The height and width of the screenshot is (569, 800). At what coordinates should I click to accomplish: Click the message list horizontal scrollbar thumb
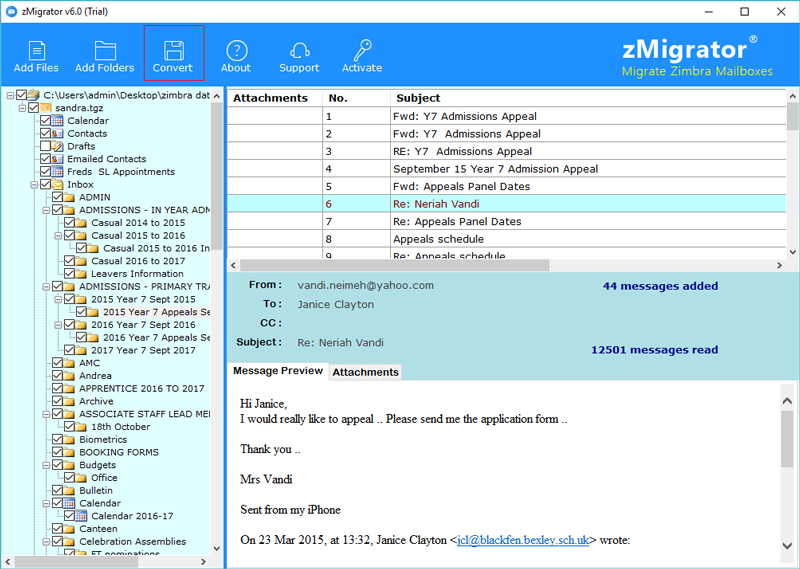pyautogui.click(x=394, y=265)
